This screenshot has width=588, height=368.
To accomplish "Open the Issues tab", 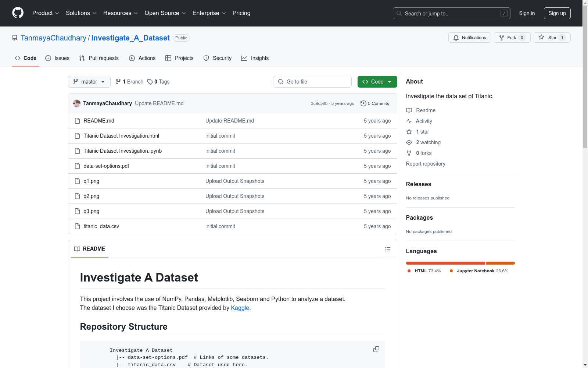I will tap(57, 58).
